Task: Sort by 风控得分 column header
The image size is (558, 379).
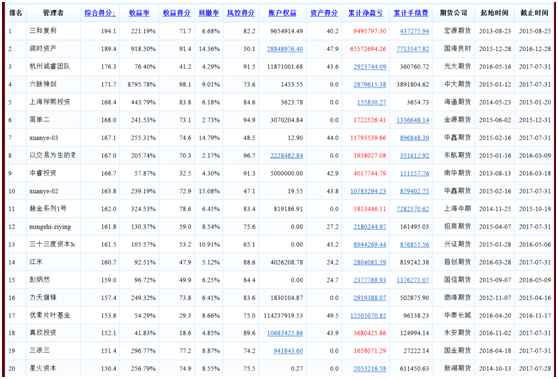Action: 241,13
